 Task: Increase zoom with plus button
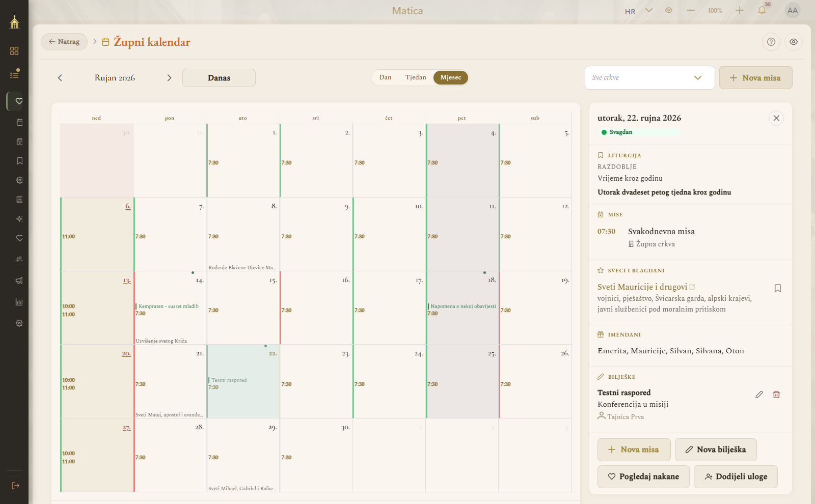pyautogui.click(x=740, y=10)
